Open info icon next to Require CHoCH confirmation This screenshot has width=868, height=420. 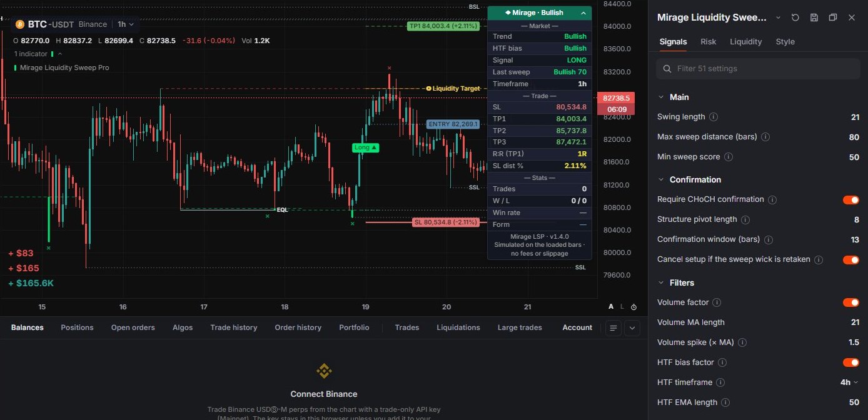tap(772, 200)
